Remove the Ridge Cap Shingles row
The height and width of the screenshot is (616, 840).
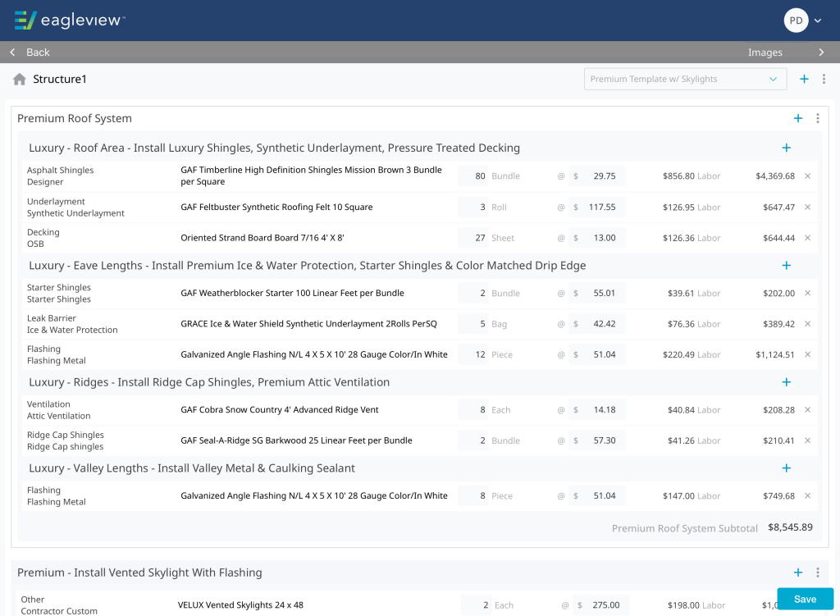808,440
